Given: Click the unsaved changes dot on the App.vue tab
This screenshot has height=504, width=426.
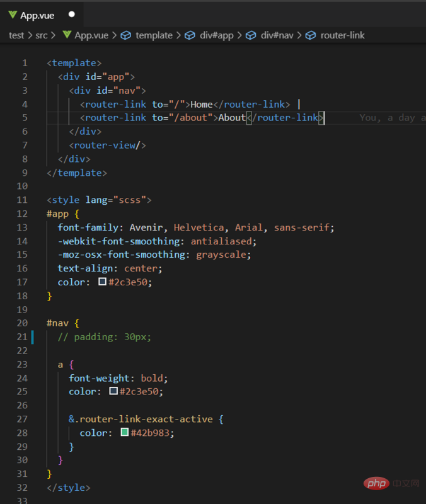Looking at the screenshot, I should [71, 14].
